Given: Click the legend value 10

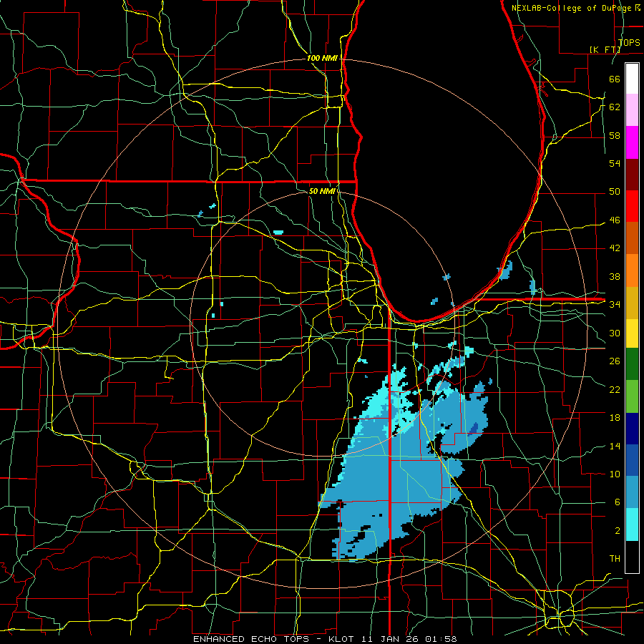Looking at the screenshot, I should [615, 474].
